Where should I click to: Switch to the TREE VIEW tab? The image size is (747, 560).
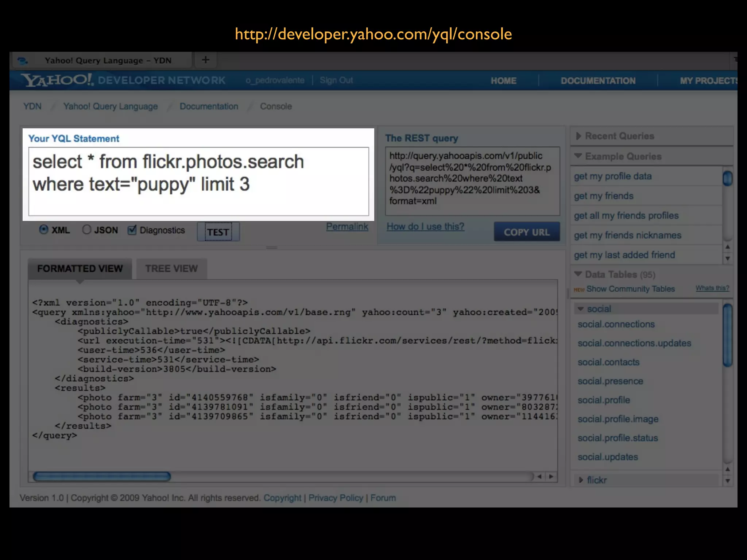pyautogui.click(x=171, y=269)
